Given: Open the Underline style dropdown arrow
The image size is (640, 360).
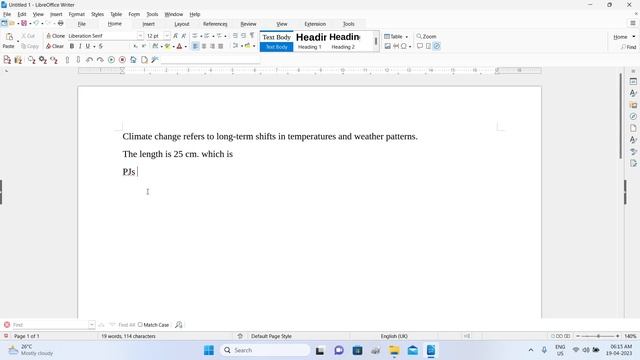Looking at the screenshot, I should click(94, 47).
